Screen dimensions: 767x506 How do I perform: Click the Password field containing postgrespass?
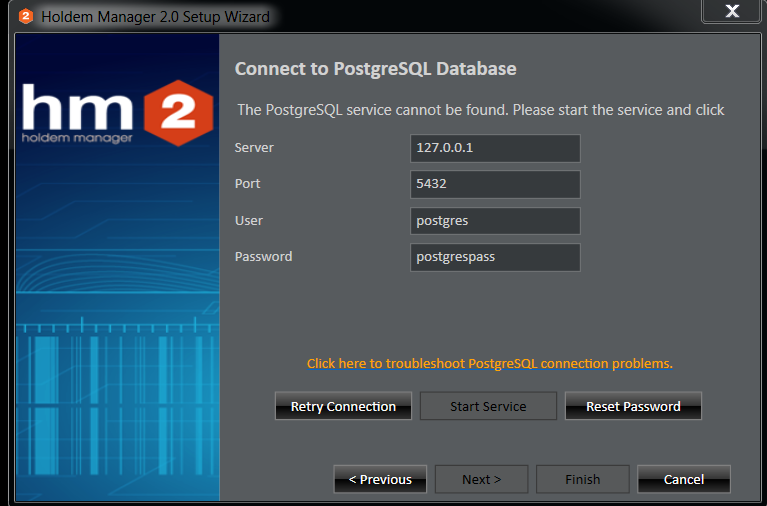pyautogui.click(x=495, y=257)
